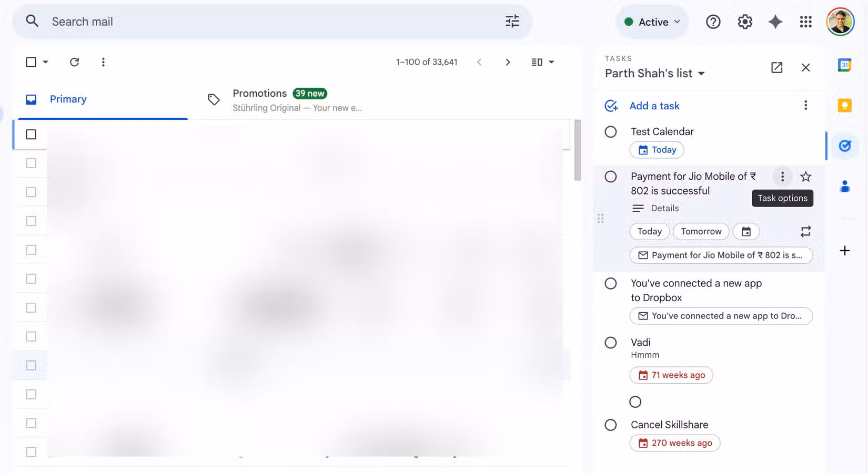Viewport: 868px width, 473px height.
Task: Open the Gemini sparkle icon
Action: (x=775, y=22)
